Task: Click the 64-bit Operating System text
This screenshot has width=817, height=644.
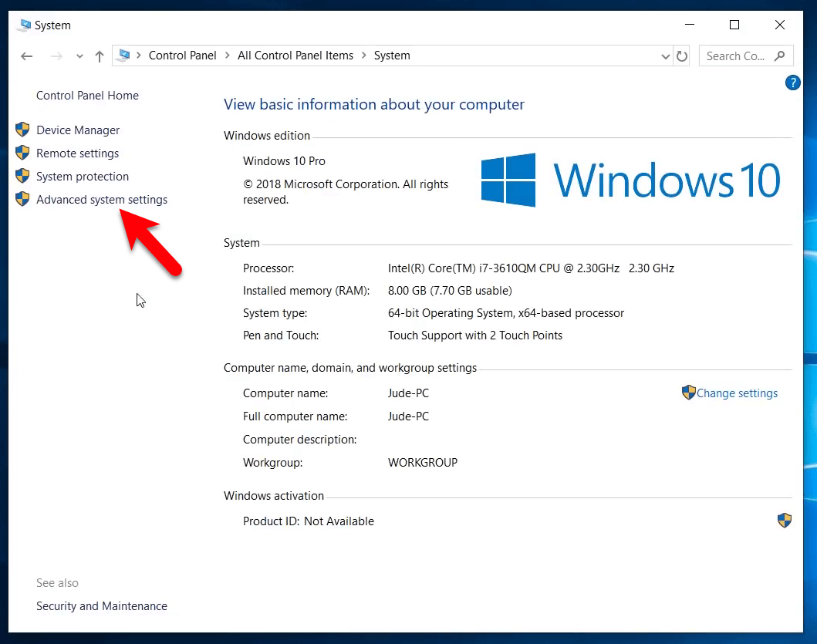Action: (x=506, y=313)
